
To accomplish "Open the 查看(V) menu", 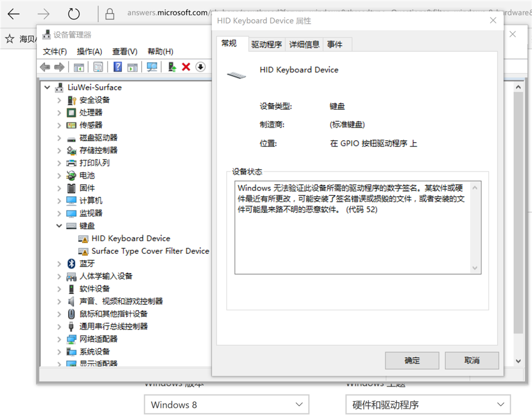I will [125, 51].
